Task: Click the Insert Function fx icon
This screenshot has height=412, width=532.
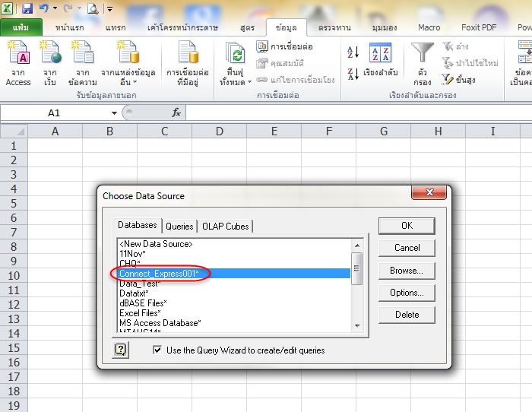Action: 176,113
